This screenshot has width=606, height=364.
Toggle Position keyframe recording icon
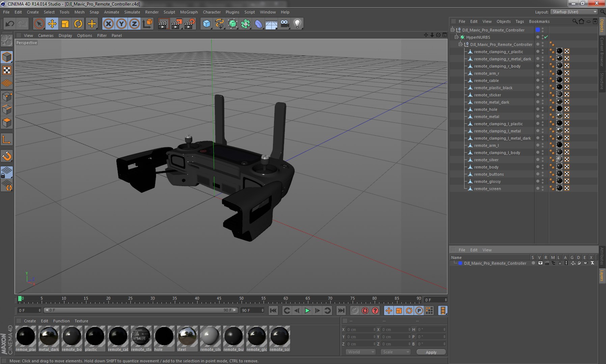(389, 311)
